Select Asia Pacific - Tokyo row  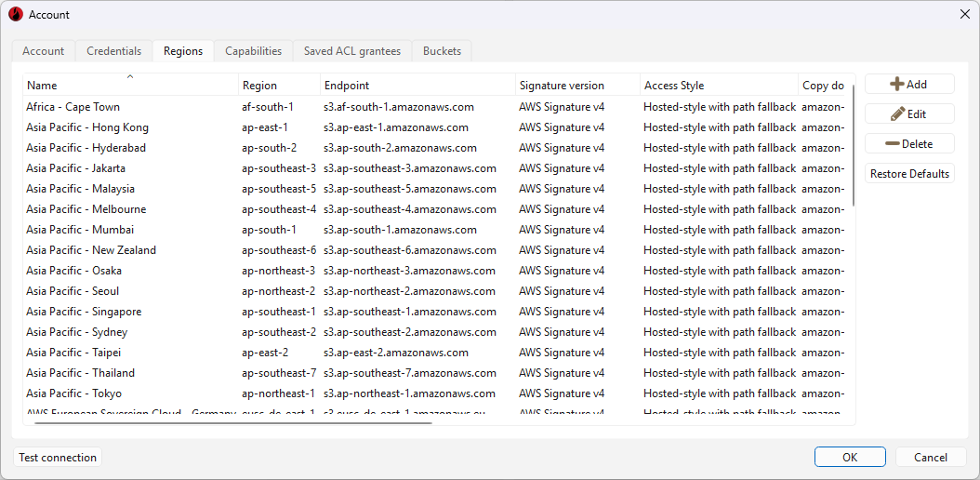tap(436, 393)
